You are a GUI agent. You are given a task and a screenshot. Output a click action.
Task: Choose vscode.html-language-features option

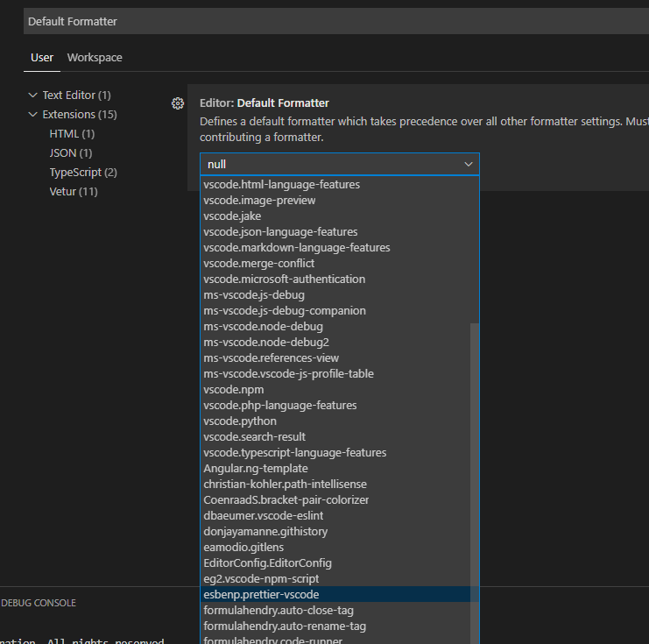[x=335, y=184]
